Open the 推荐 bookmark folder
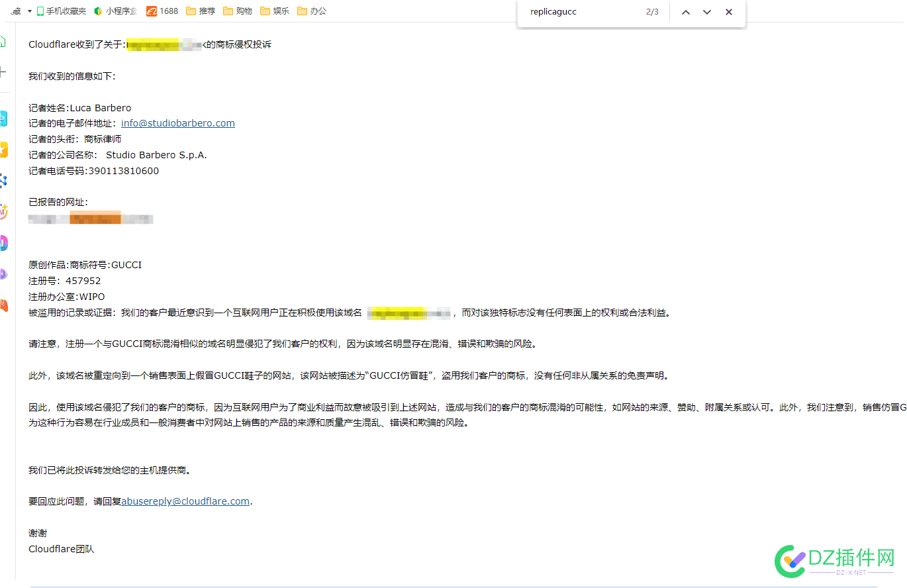907x588 pixels. point(201,11)
